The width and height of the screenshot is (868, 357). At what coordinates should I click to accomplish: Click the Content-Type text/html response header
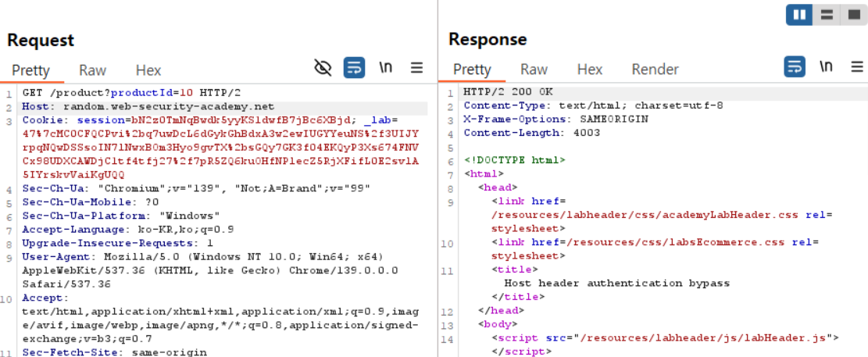tap(594, 105)
